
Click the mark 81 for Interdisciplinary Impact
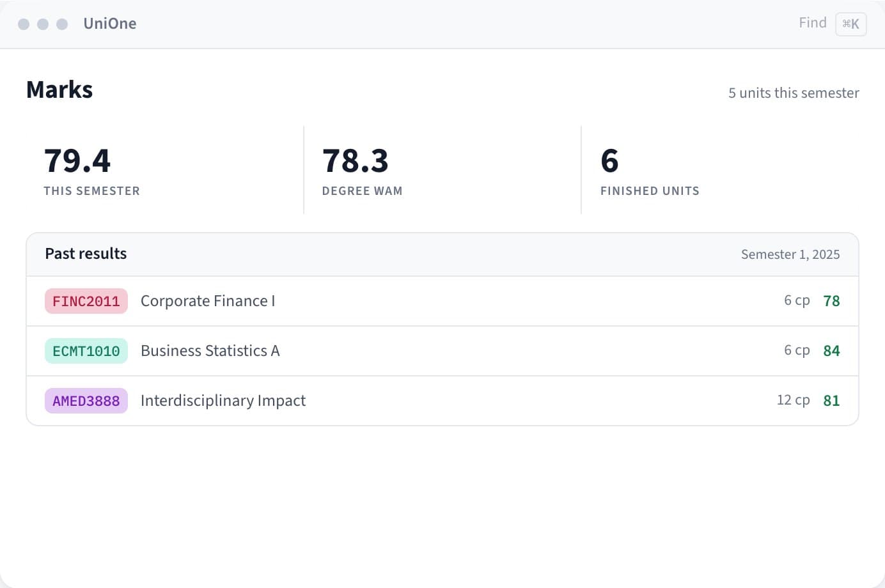coord(831,401)
